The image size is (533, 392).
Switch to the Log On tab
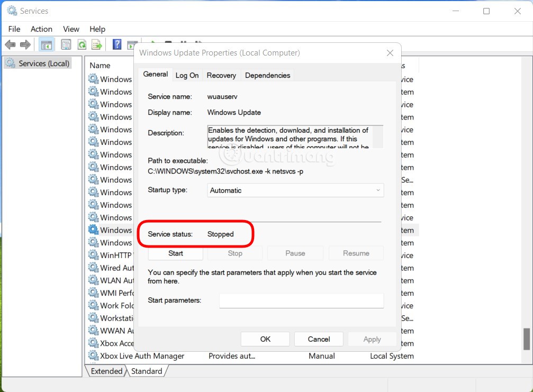186,75
